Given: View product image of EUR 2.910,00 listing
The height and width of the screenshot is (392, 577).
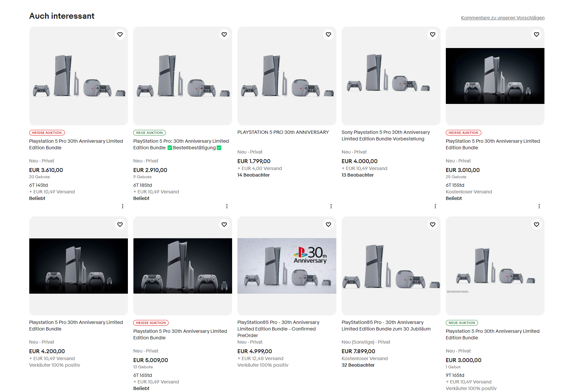Looking at the screenshot, I should [183, 76].
